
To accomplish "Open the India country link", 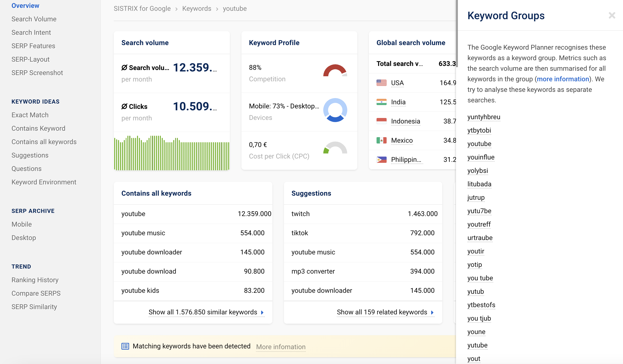I will coord(398,102).
